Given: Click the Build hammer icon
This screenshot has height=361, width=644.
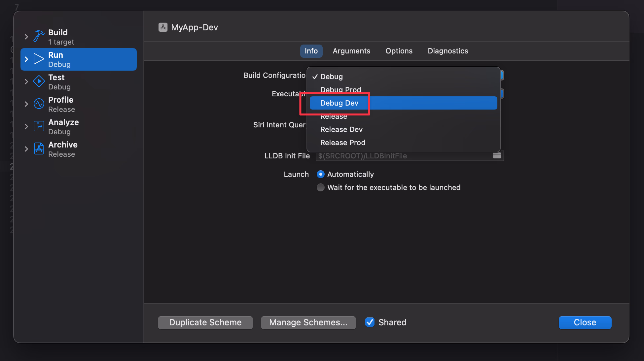Looking at the screenshot, I should pos(39,37).
